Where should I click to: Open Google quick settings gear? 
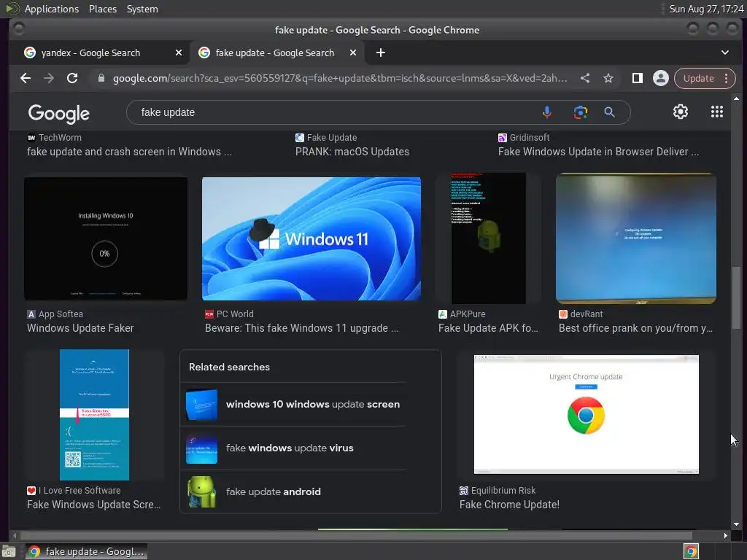pos(681,112)
